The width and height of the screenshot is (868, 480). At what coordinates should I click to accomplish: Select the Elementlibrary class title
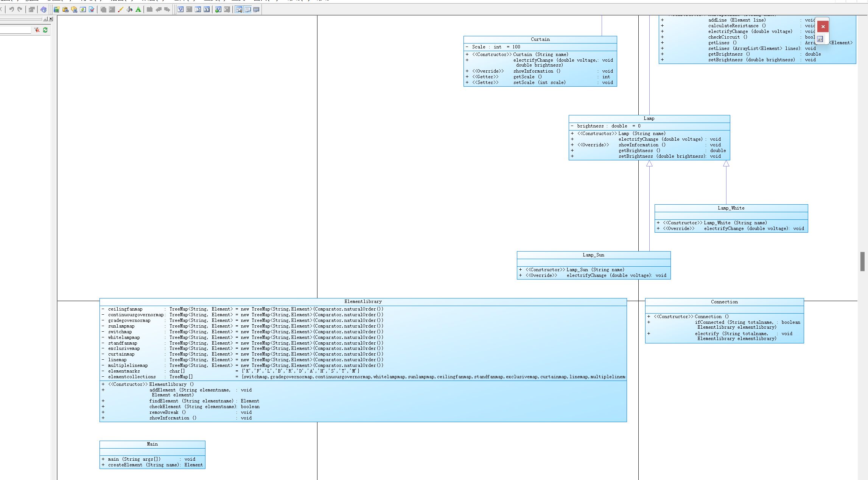click(363, 301)
